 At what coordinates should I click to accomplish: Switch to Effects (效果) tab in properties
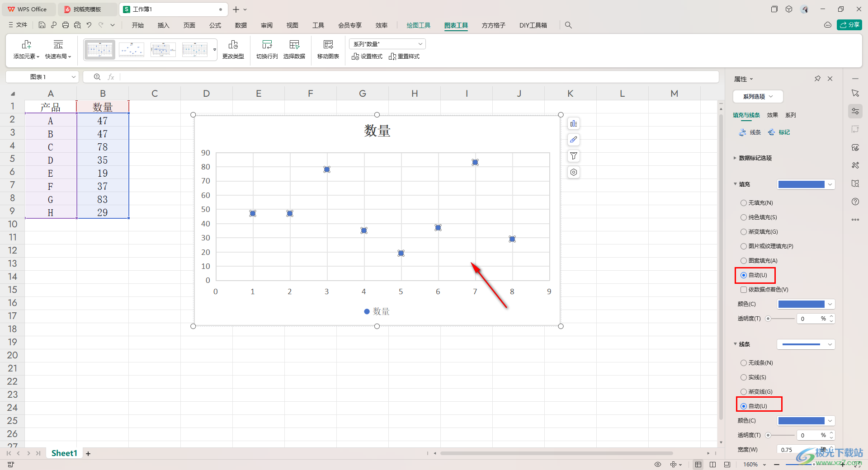coord(772,115)
